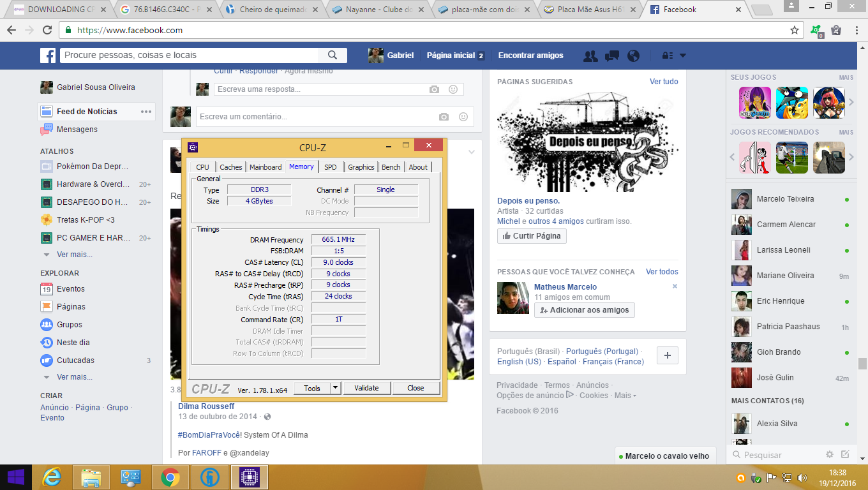Dismiss Matheus Marcelo suggestion
868x490 pixels.
click(675, 286)
